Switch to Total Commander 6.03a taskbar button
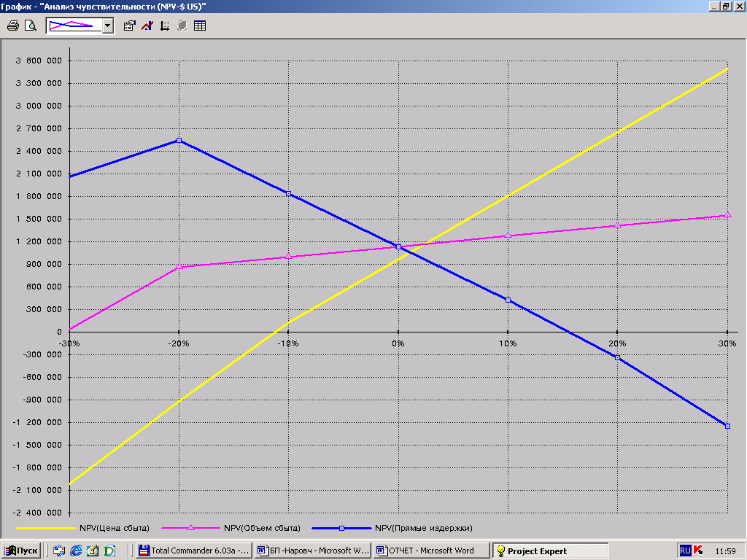 (194, 551)
